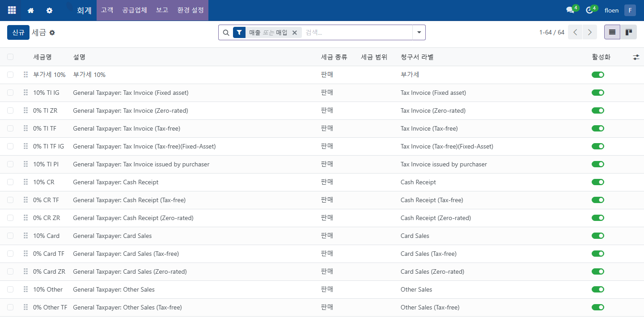This screenshot has width=644, height=322.
Task: Check the 10% TI IG row checkbox
Action: [x=10, y=93]
